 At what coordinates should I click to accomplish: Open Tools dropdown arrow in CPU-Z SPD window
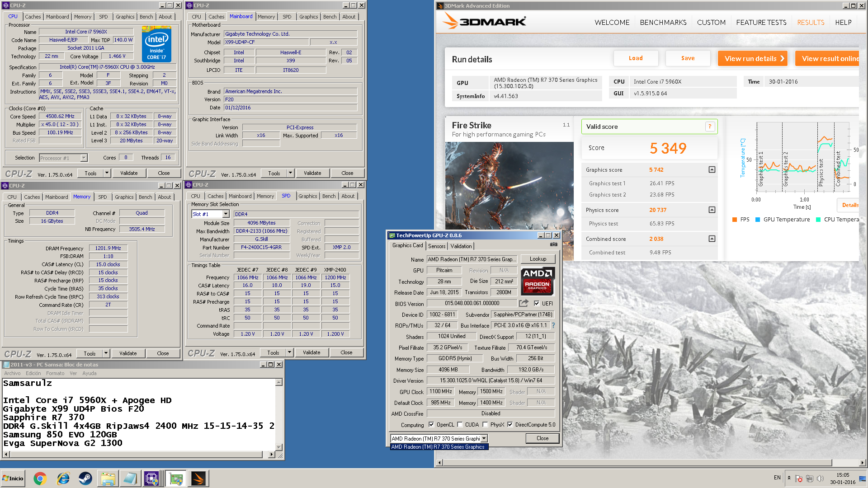pyautogui.click(x=289, y=352)
